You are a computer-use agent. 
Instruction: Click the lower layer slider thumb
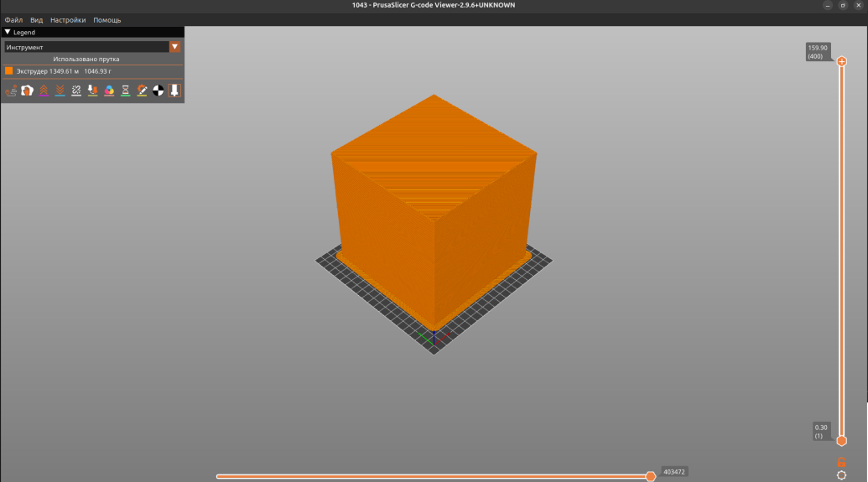point(841,440)
